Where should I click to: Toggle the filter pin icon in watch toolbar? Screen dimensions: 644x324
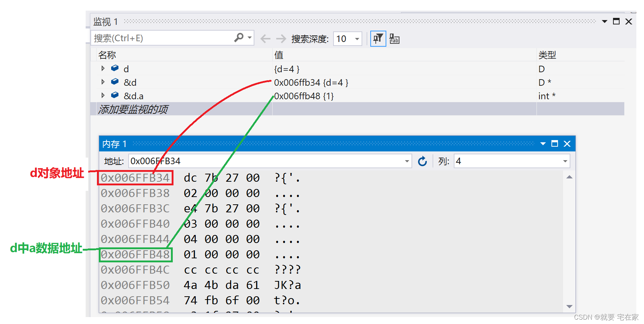pyautogui.click(x=378, y=39)
